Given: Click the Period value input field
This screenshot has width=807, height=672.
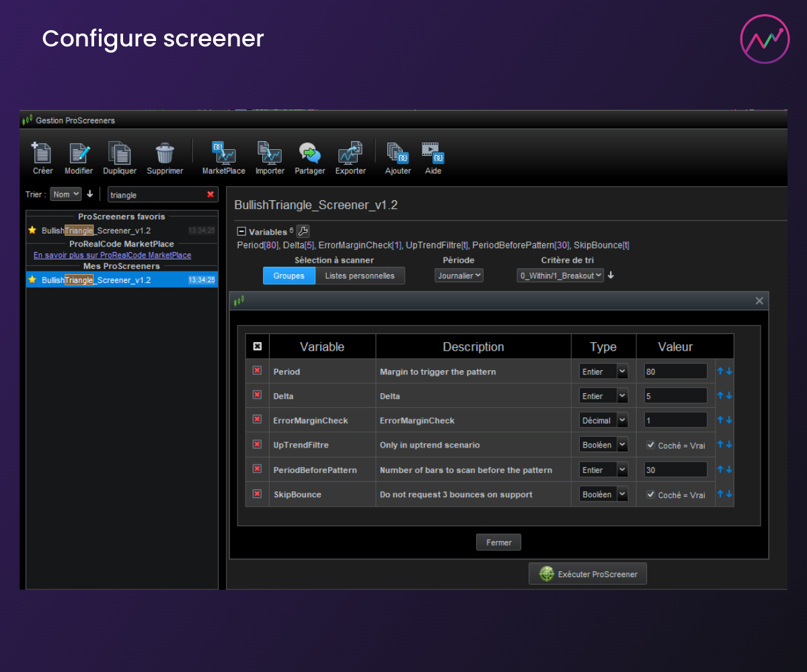Looking at the screenshot, I should point(675,372).
